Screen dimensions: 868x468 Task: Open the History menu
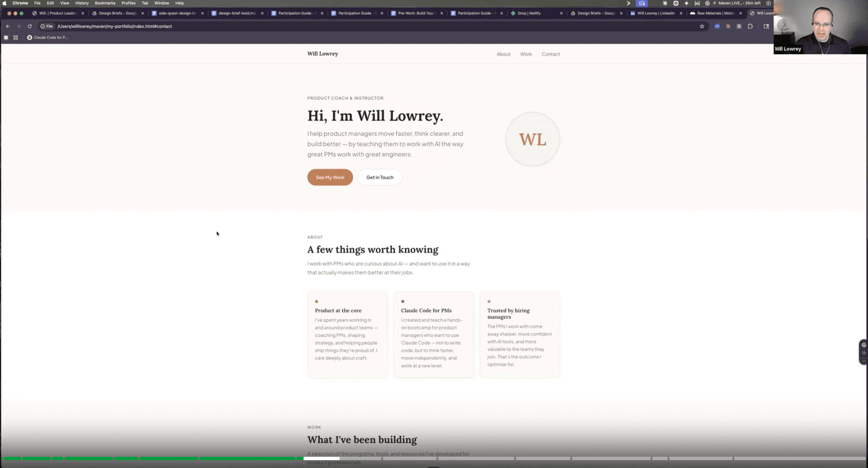(82, 3)
